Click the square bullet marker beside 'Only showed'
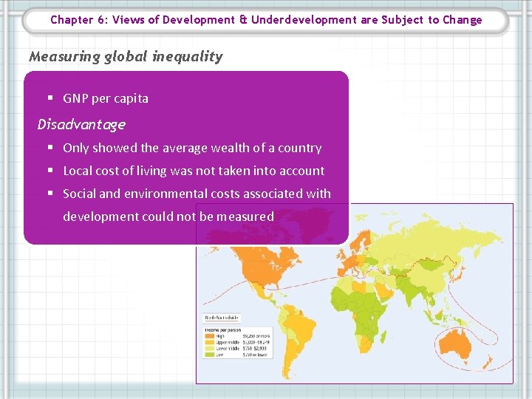Viewport: 532px width, 399px height. click(x=50, y=147)
